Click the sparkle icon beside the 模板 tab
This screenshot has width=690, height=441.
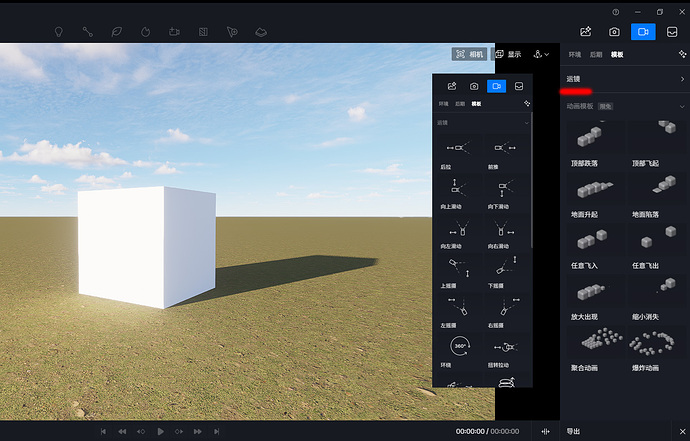tap(681, 54)
